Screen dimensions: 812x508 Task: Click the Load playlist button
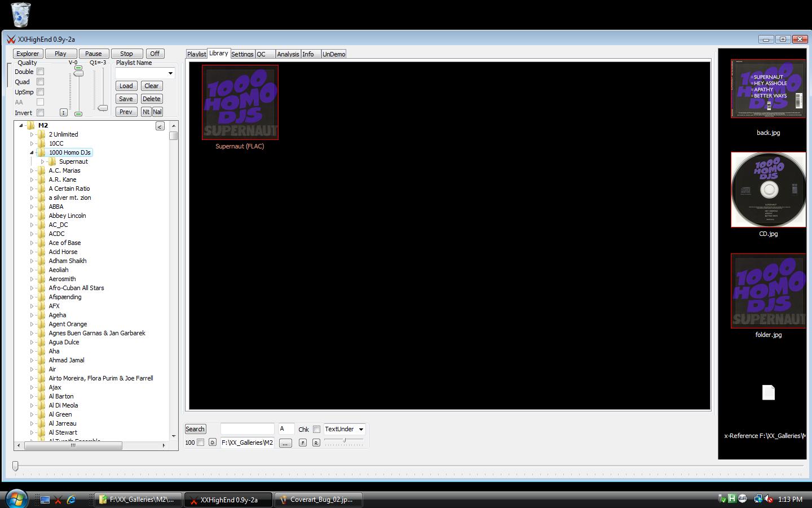pyautogui.click(x=126, y=86)
